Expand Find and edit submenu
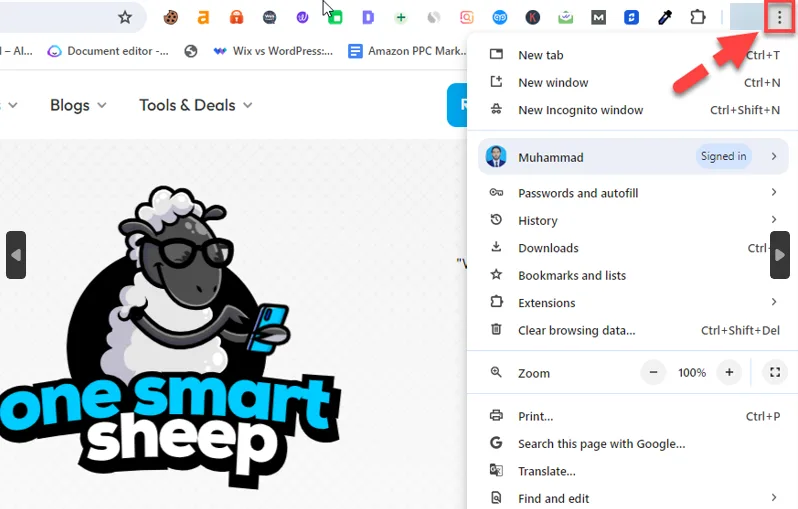The width and height of the screenshot is (798, 509). tap(633, 498)
